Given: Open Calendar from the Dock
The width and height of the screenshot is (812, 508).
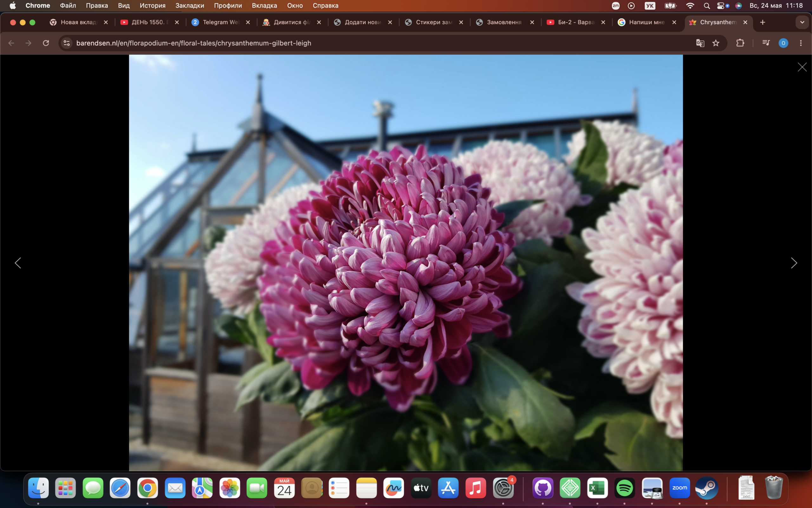Looking at the screenshot, I should coord(284,488).
